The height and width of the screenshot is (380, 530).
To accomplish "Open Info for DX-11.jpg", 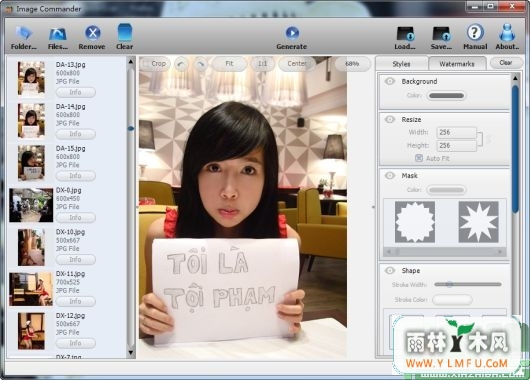I will [x=75, y=301].
